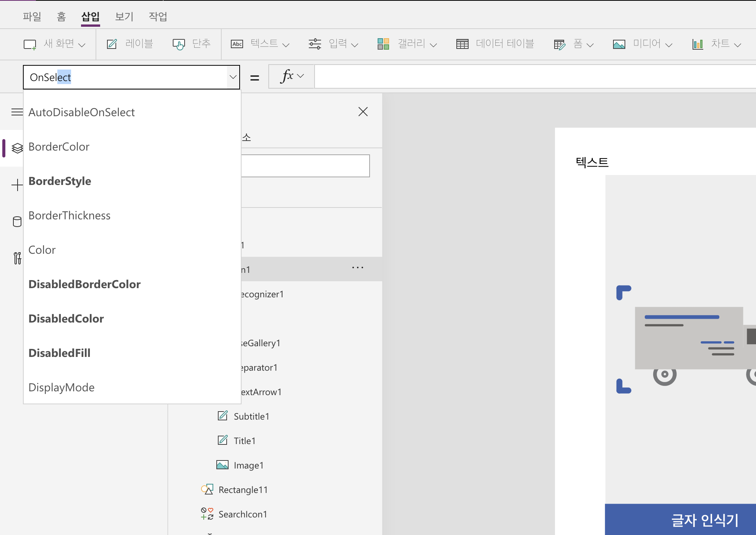The height and width of the screenshot is (535, 756).
Task: Insert a Label control
Action: click(x=130, y=44)
